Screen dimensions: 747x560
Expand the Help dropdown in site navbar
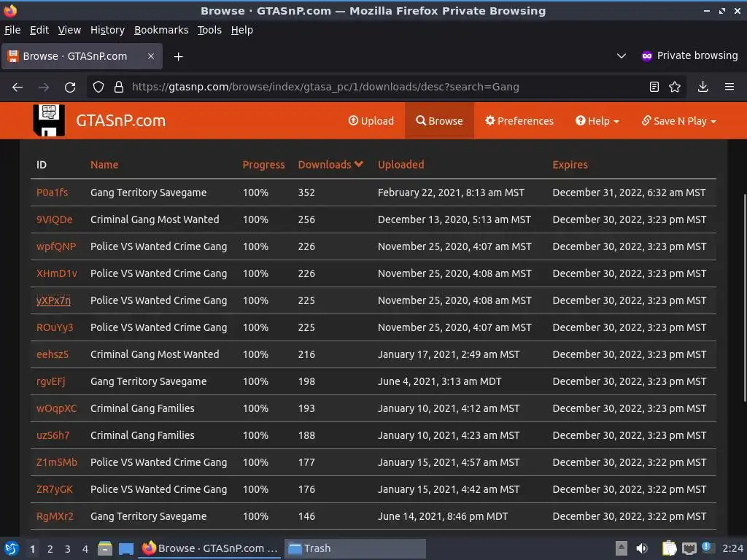[x=597, y=121]
